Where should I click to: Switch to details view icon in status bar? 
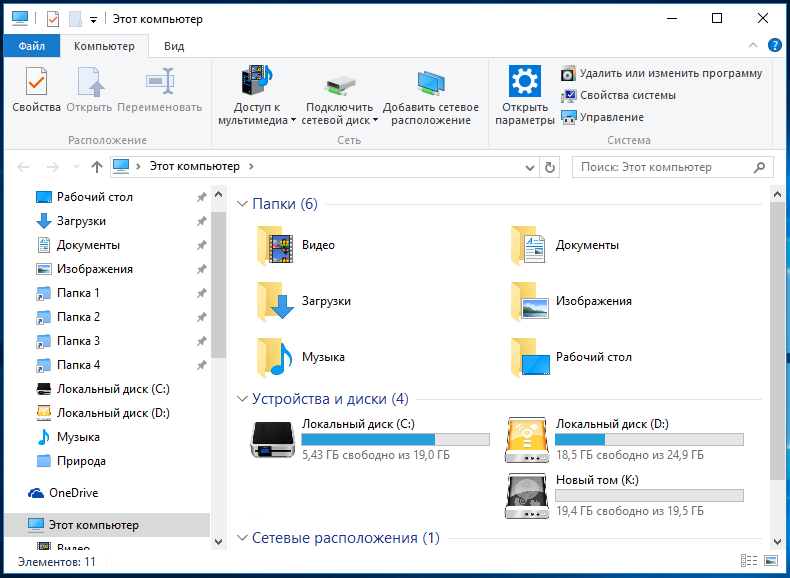(x=749, y=560)
